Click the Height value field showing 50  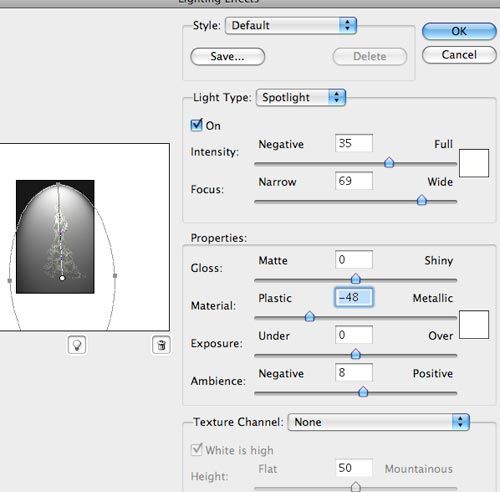click(x=354, y=468)
